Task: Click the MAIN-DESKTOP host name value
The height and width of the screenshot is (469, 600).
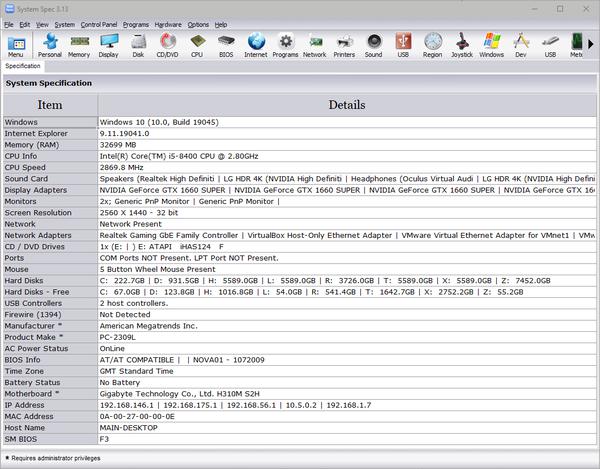Action: tap(129, 428)
